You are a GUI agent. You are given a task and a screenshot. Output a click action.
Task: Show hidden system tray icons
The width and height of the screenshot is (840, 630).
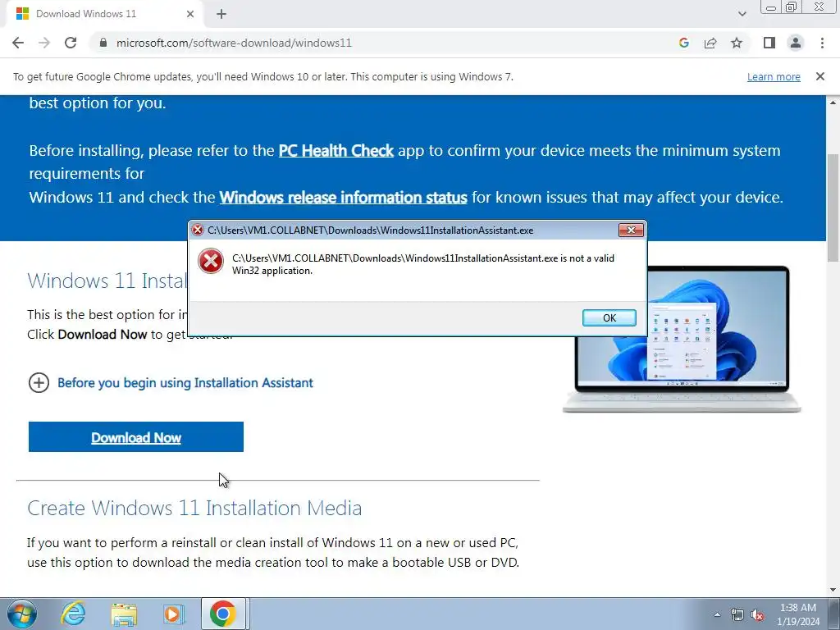pos(717,614)
